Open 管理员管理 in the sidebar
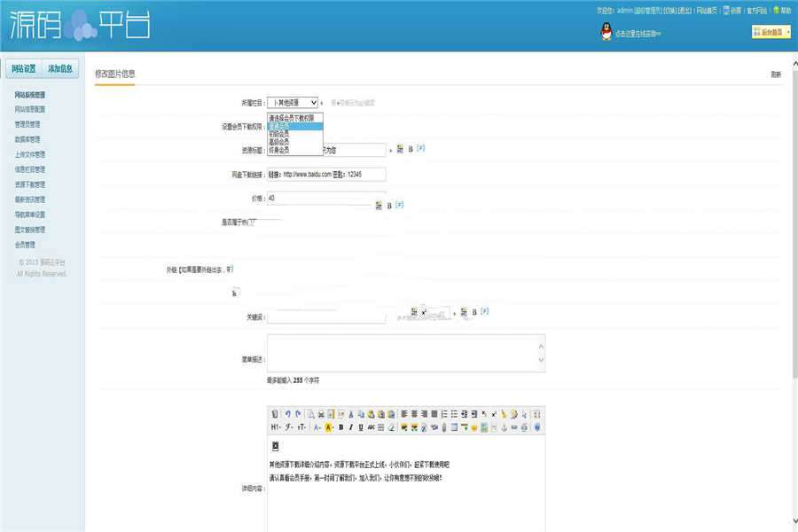Screen dimensions: 798x532 27,124
